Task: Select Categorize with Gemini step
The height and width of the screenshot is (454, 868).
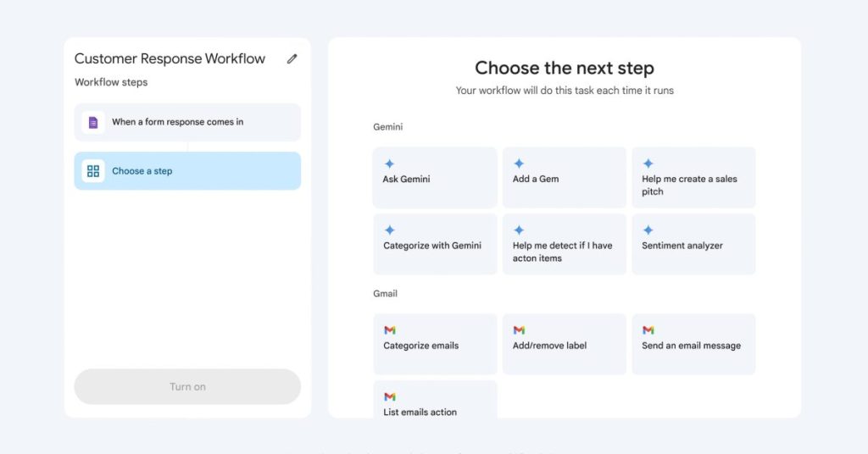Action: 435,244
